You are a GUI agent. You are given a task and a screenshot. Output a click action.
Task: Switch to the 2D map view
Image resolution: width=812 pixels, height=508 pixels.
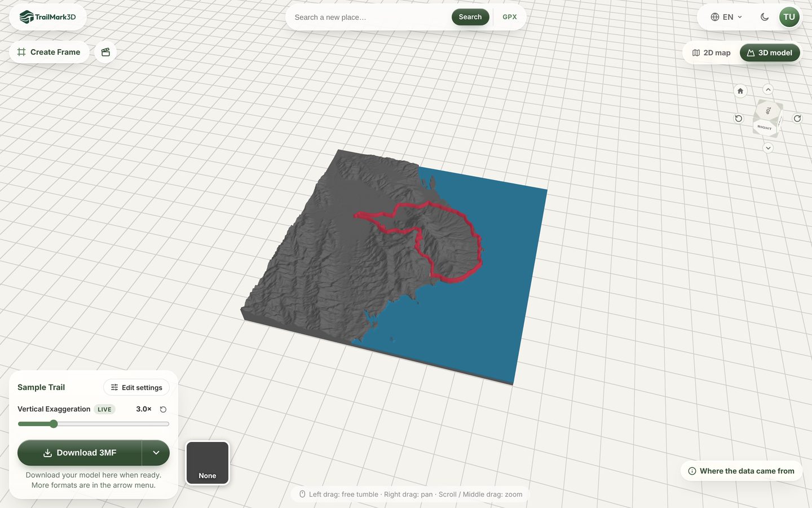712,52
